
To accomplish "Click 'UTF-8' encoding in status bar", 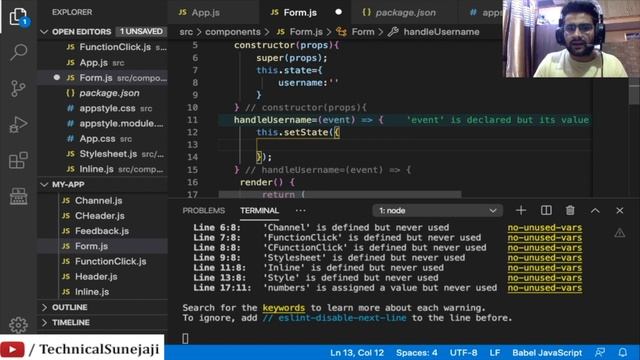I will (x=463, y=353).
